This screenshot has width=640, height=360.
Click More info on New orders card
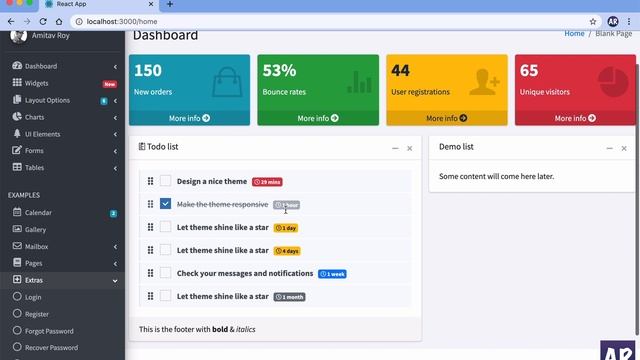click(x=189, y=118)
